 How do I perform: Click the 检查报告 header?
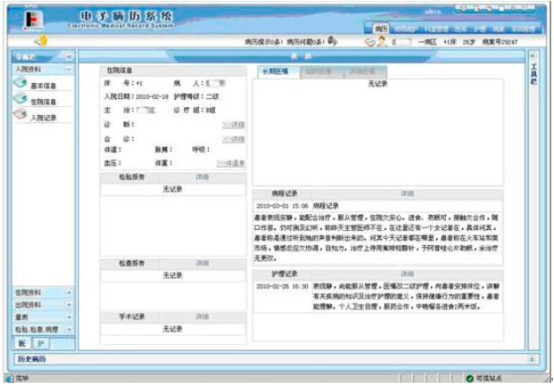coord(131,263)
